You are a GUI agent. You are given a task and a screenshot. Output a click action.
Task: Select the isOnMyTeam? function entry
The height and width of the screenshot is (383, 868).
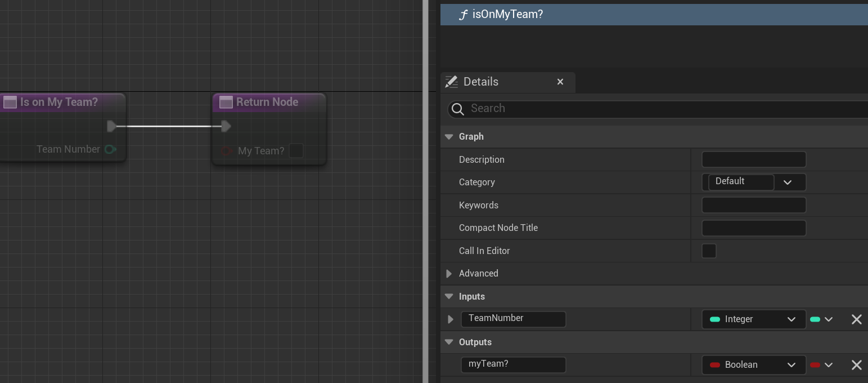[654, 15]
